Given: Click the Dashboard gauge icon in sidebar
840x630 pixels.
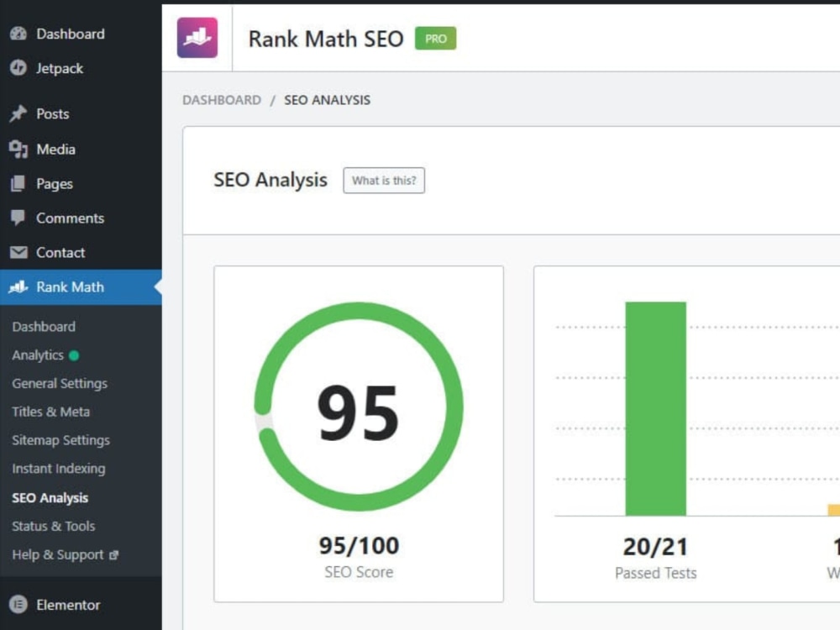Looking at the screenshot, I should coord(18,34).
